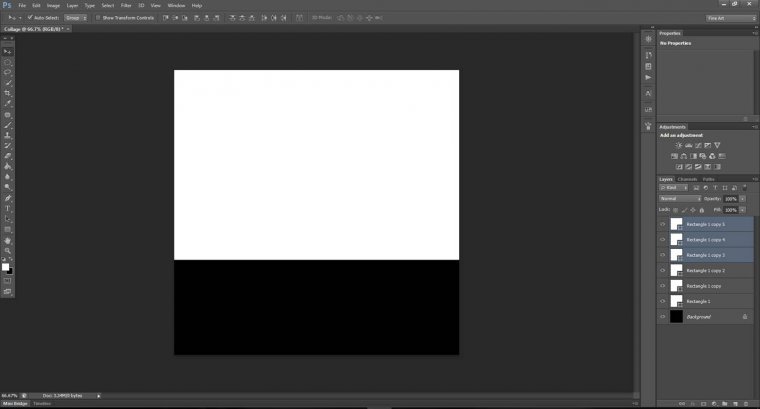Open the Auto-Select Group dropdown
The width and height of the screenshot is (760, 409).
(76, 17)
